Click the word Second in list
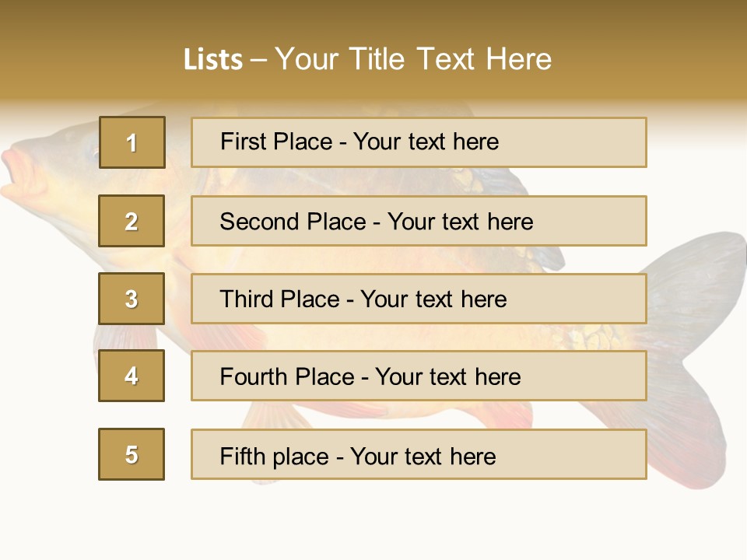The height and width of the screenshot is (560, 747). tap(258, 222)
